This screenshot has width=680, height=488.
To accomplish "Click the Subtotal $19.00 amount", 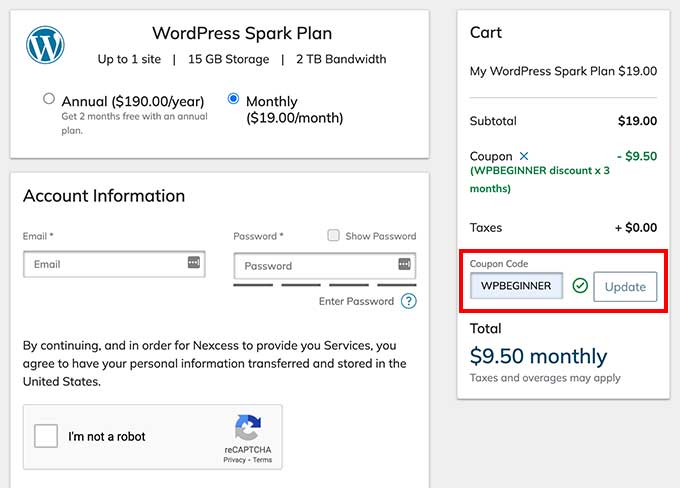I will 638,121.
